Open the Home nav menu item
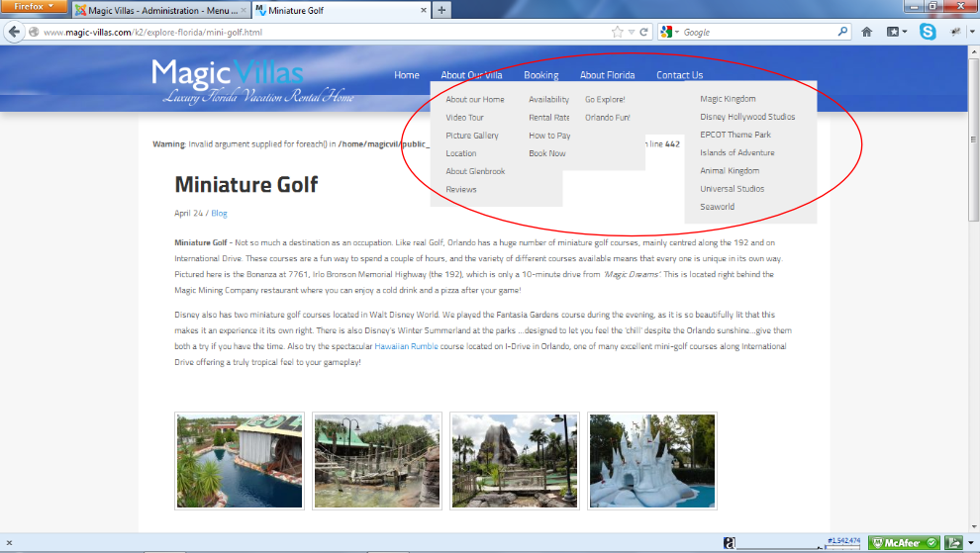Viewport: 980px width, 553px height. pos(406,75)
